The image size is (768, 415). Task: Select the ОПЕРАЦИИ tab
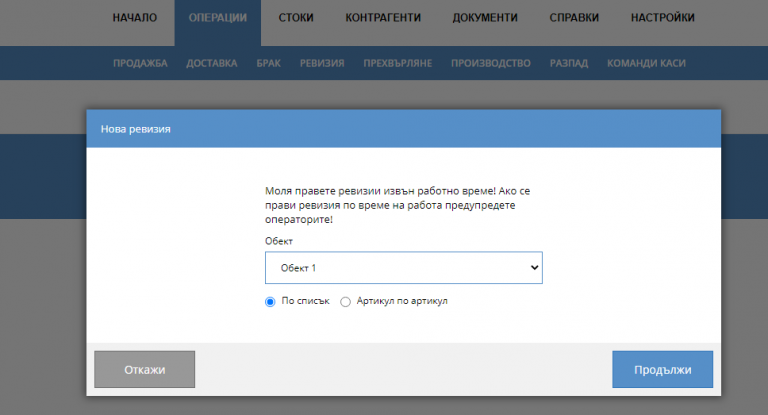(x=217, y=18)
